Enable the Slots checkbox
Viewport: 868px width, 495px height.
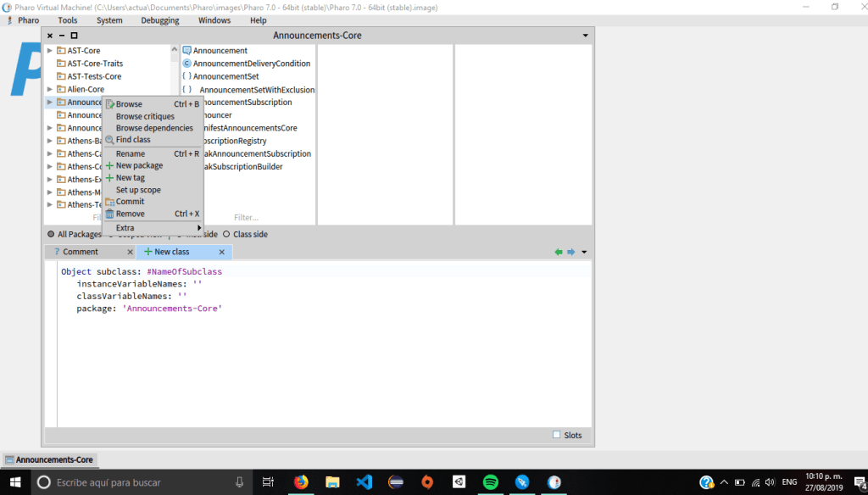[556, 435]
